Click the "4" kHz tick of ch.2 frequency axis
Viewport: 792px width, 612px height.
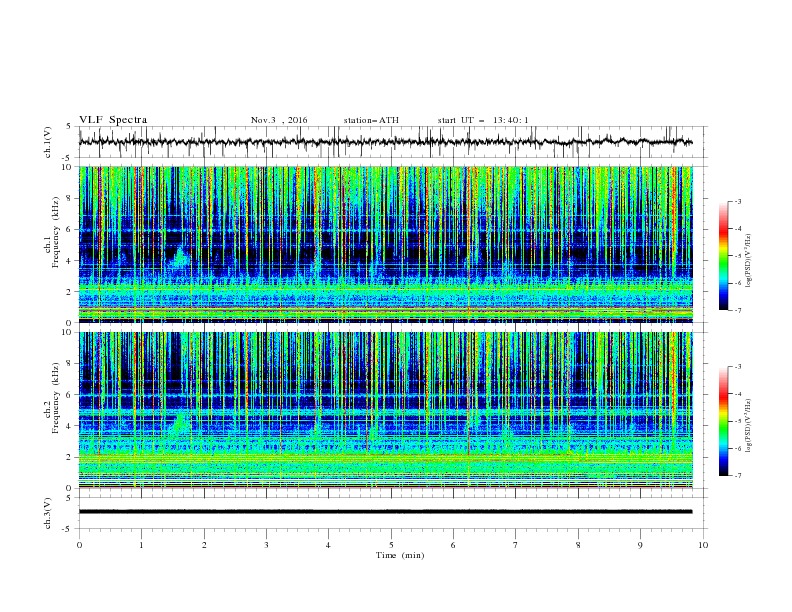tap(69, 426)
